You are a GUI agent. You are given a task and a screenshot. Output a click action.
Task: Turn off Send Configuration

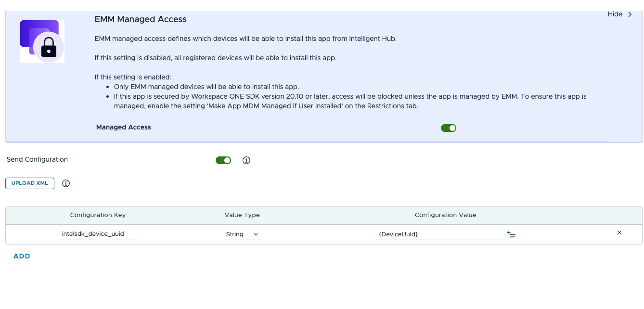coord(223,160)
